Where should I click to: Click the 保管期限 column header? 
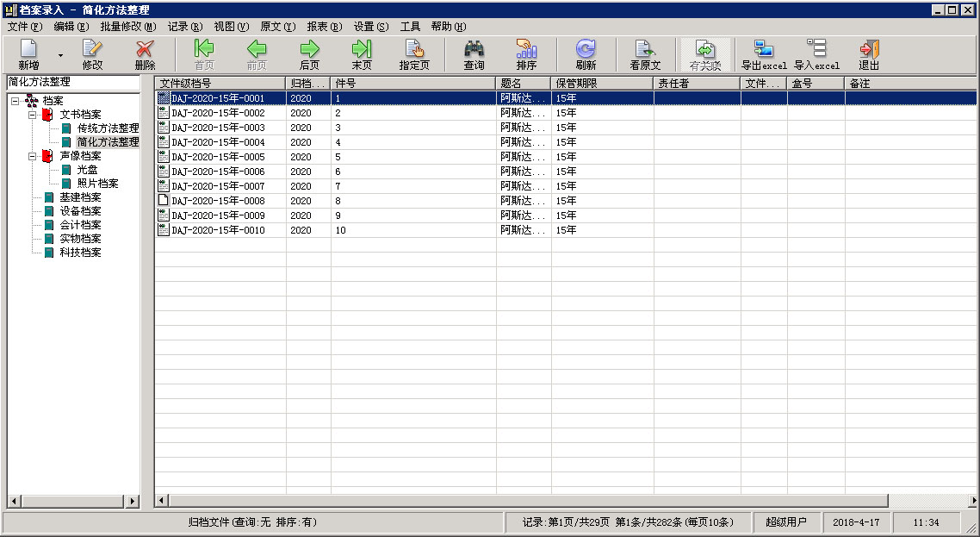[601, 84]
